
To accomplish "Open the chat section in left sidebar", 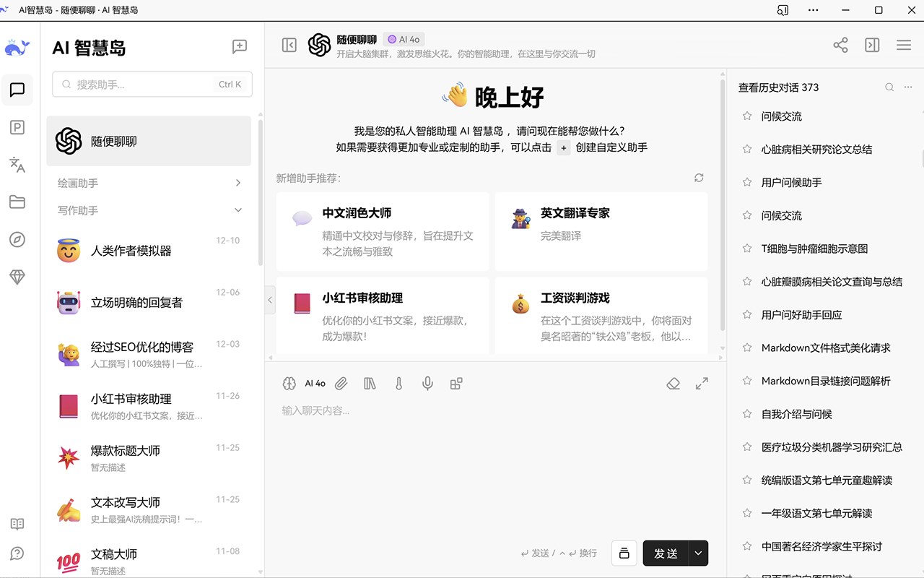I will click(x=17, y=90).
